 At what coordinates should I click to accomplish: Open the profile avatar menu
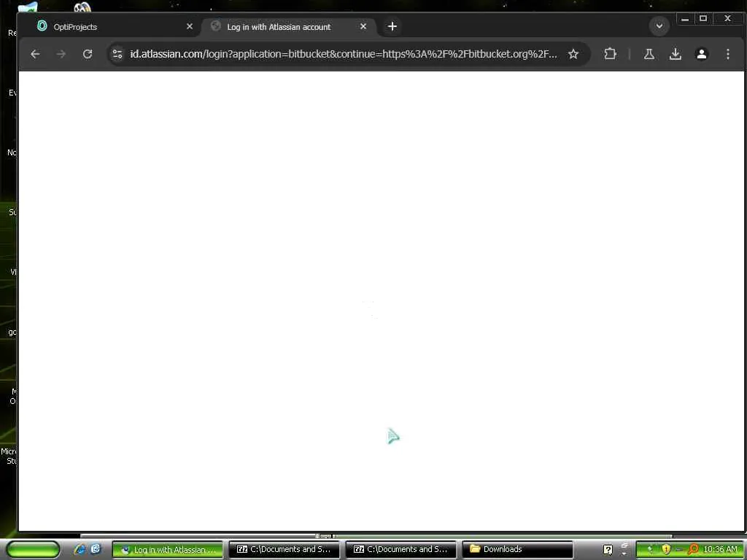coord(701,54)
